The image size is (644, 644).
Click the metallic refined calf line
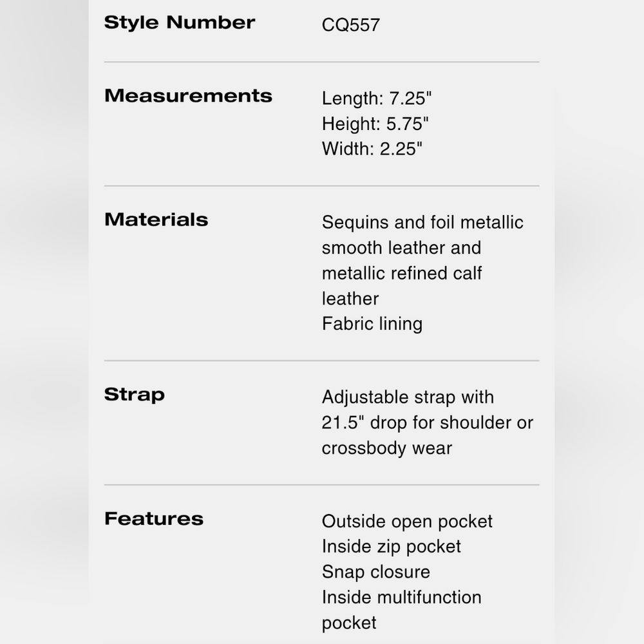402,273
